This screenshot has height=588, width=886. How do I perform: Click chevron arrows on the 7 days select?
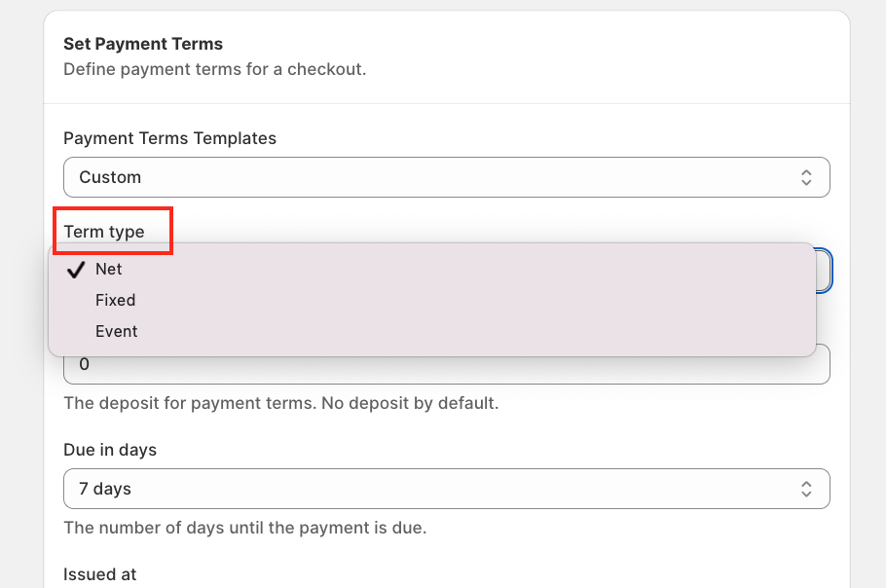tap(806, 489)
